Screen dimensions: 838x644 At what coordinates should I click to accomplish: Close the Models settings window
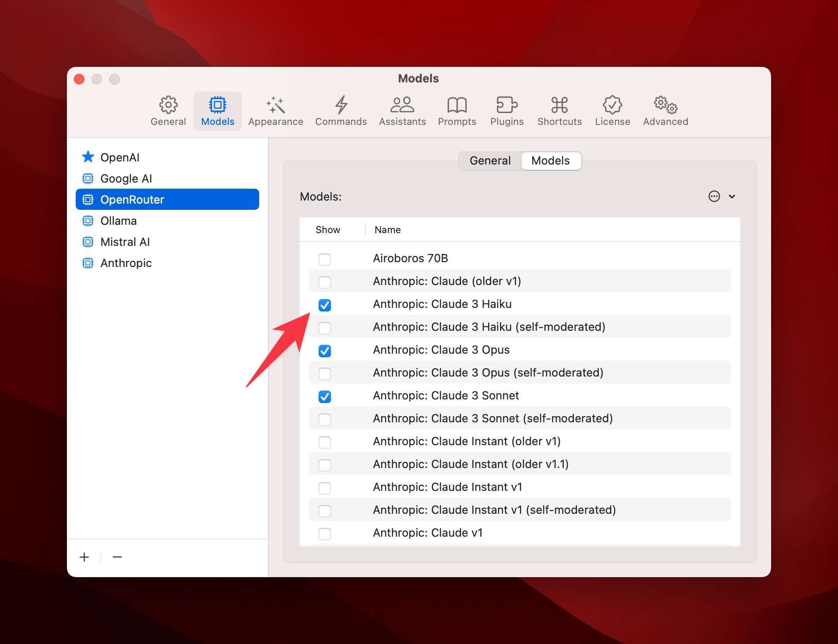point(79,79)
